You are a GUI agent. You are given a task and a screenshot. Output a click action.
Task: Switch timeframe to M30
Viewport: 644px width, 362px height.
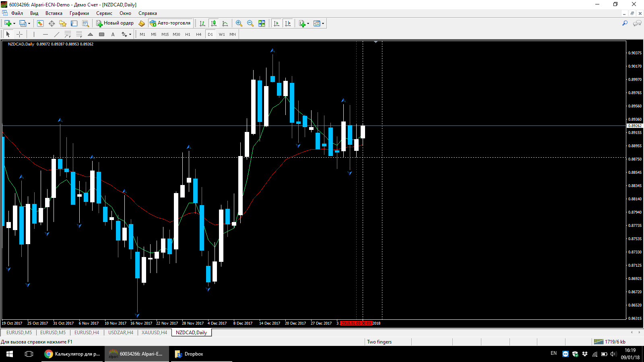[x=176, y=35]
